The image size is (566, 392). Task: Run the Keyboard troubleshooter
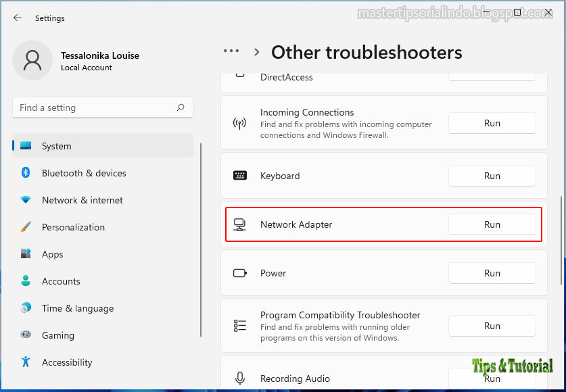pyautogui.click(x=492, y=176)
